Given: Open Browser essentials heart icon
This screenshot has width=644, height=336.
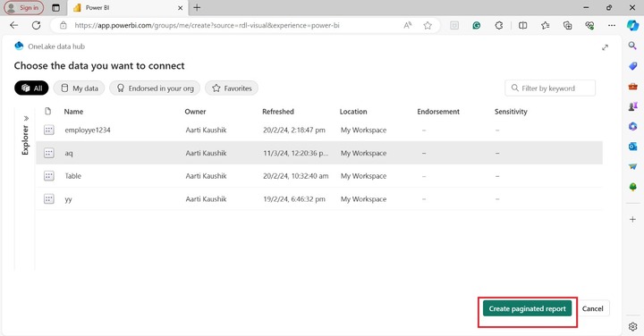Looking at the screenshot, I should click(x=589, y=25).
